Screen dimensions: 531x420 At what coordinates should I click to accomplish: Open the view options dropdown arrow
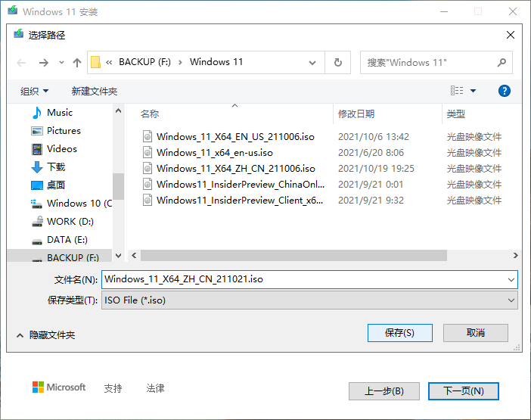click(473, 91)
